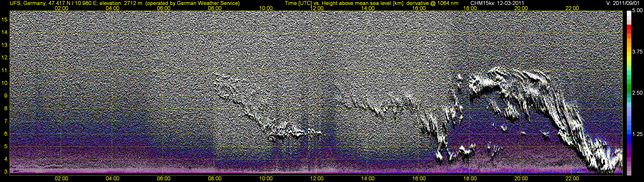Click the '22:00' label on the bottom time axis

(572, 179)
